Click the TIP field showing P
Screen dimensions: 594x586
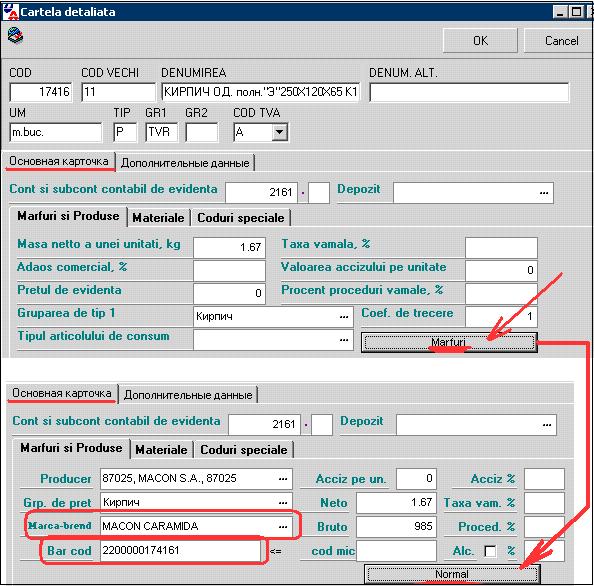[125, 132]
